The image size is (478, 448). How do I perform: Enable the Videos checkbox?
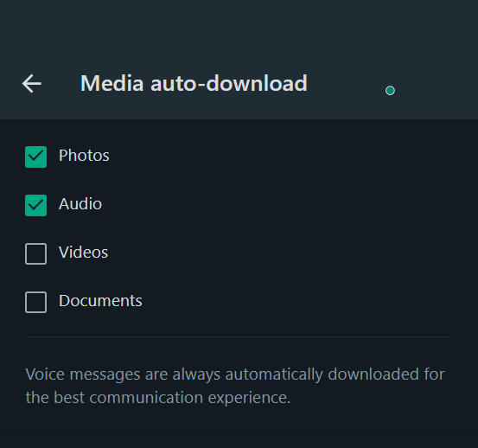tap(35, 253)
